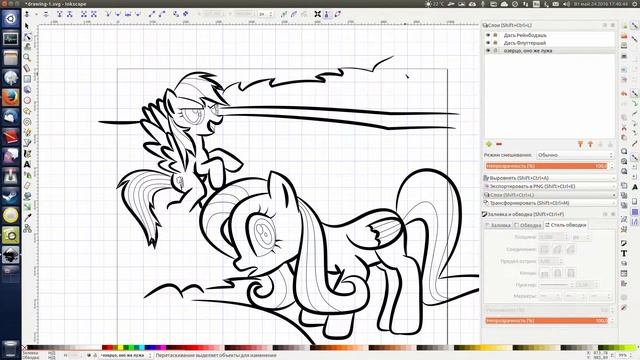Toggle visibility of озерцо, оно же лужа layer
Viewport: 640px width, 360px height.
pyautogui.click(x=488, y=51)
